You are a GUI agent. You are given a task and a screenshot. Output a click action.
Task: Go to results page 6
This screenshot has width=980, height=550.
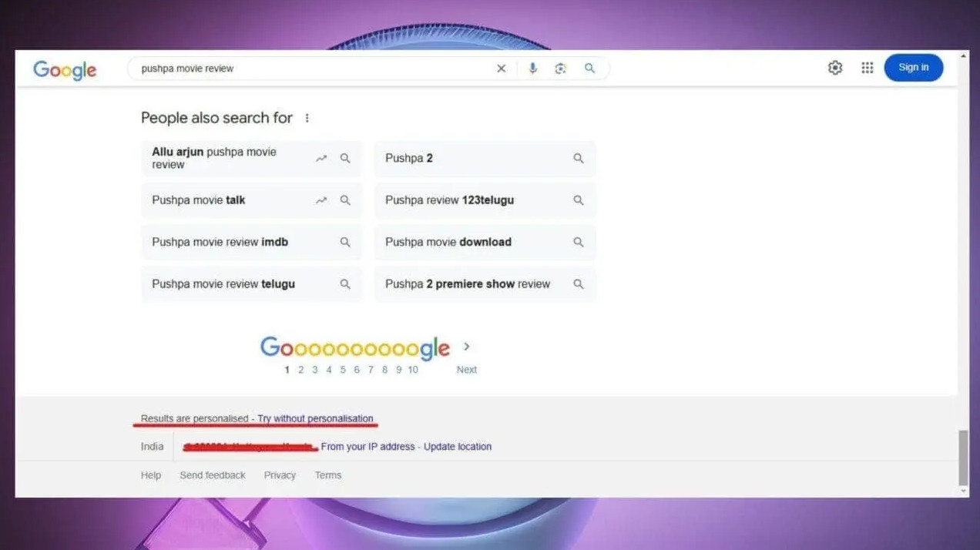coord(357,370)
